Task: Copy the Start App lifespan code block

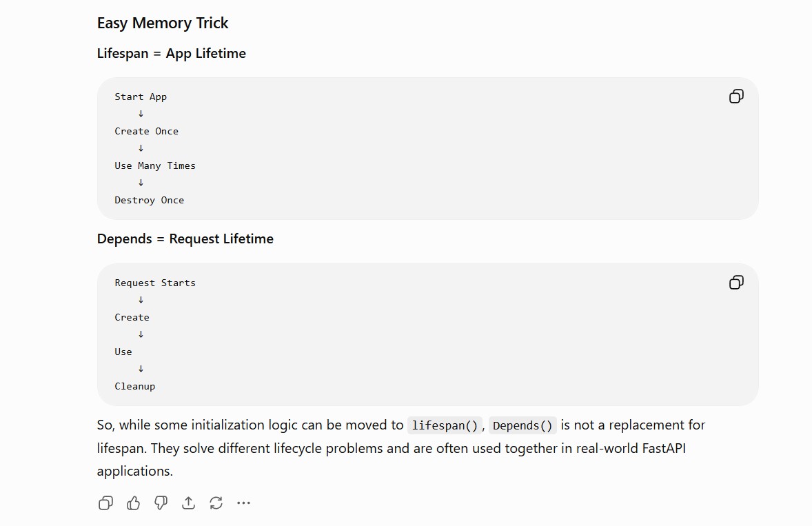Action: [736, 97]
